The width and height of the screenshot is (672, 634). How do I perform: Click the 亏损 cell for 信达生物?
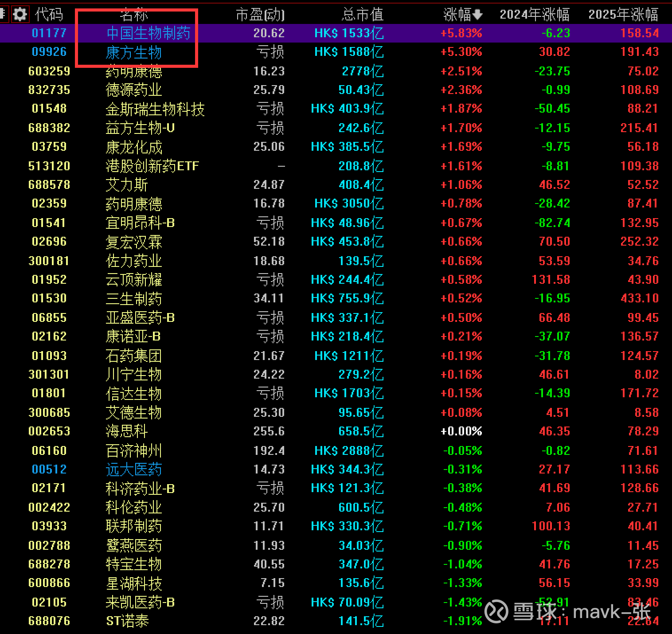point(270,394)
